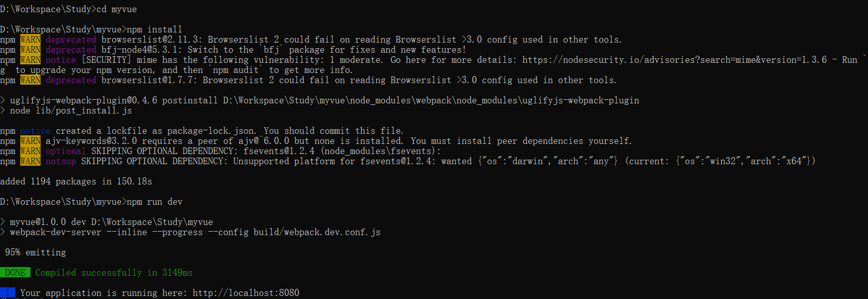The image size is (868, 299).
Task: Click the blue notice text before lockfile
Action: (x=36, y=131)
